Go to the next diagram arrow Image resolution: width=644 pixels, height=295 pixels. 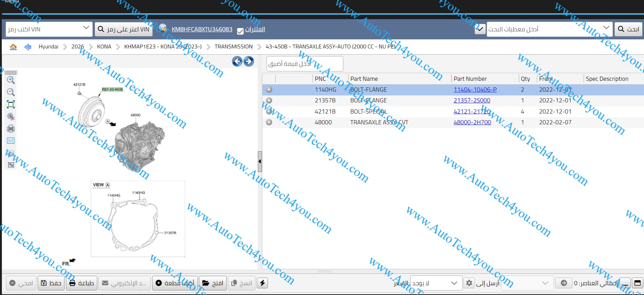click(249, 62)
